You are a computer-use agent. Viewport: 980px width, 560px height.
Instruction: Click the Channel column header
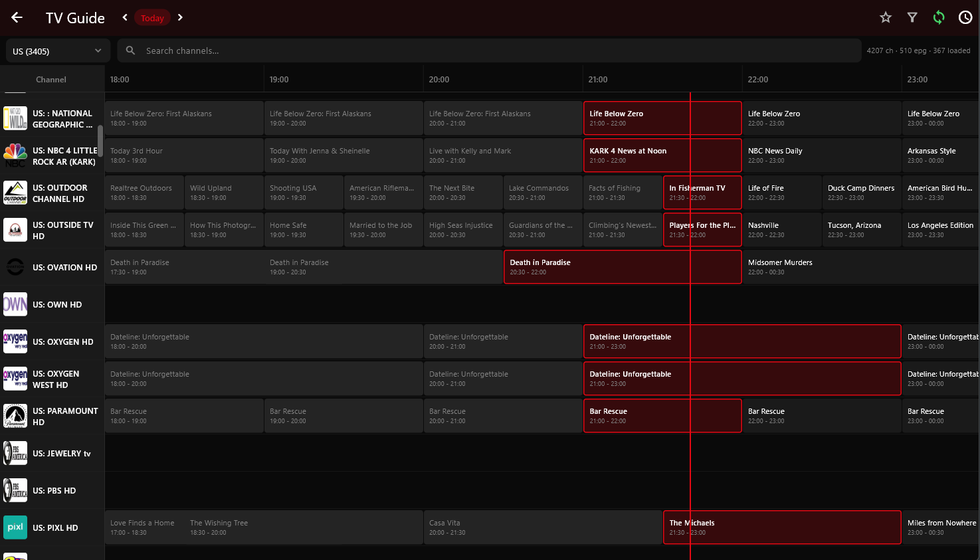(x=51, y=79)
